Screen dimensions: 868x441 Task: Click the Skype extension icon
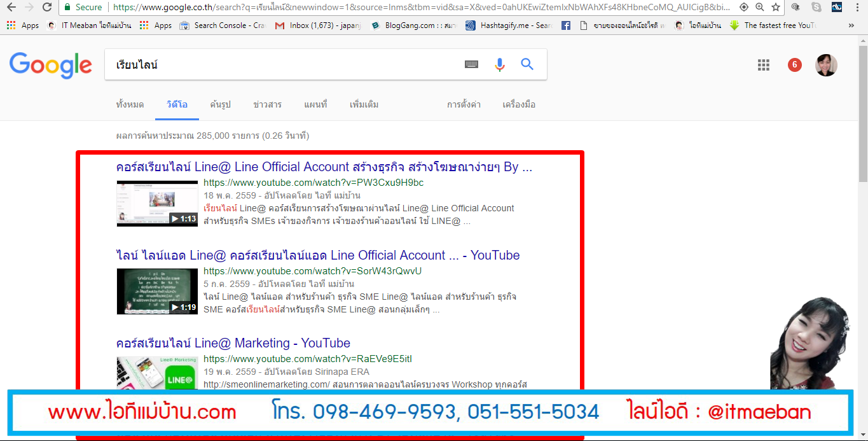pos(816,7)
